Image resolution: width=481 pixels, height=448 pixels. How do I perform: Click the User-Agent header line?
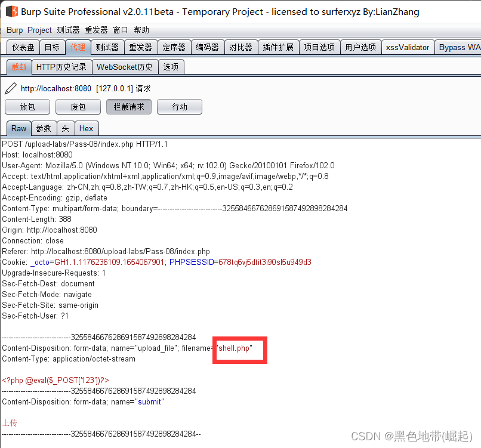(x=168, y=166)
